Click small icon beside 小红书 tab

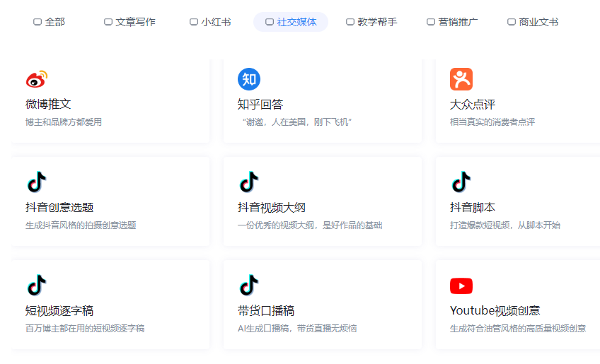[x=194, y=22]
